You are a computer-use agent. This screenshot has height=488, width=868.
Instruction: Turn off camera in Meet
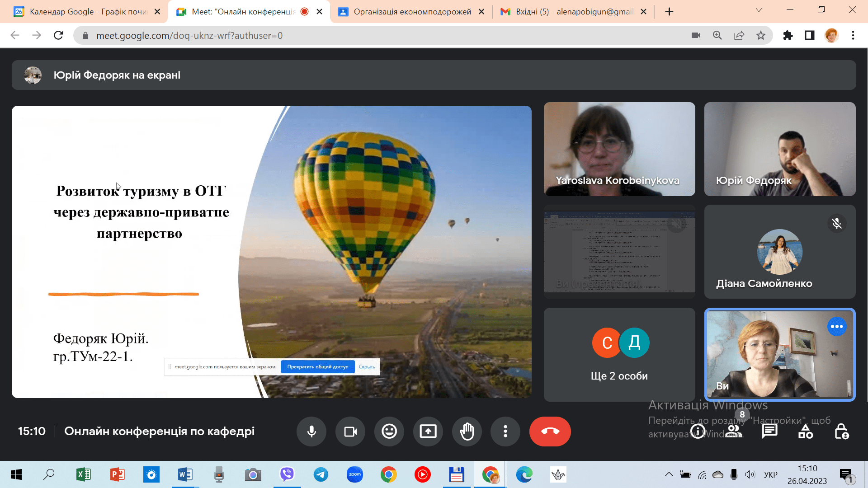[350, 432]
